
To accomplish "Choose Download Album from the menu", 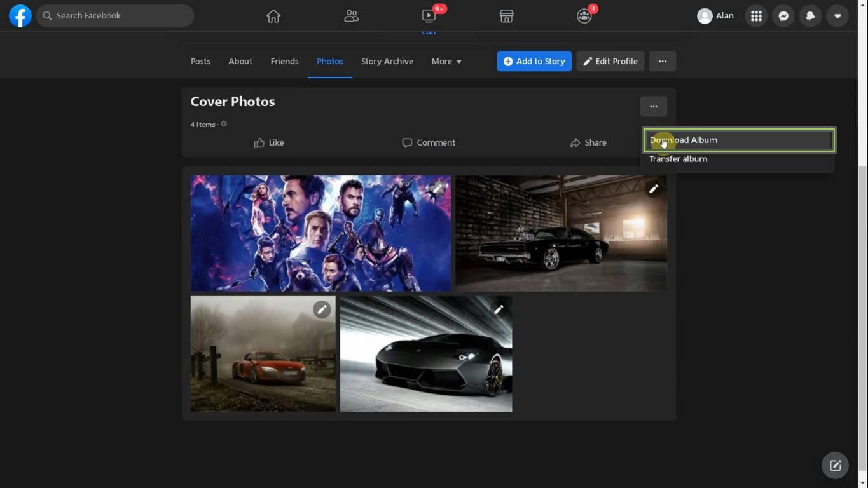I will coord(739,140).
